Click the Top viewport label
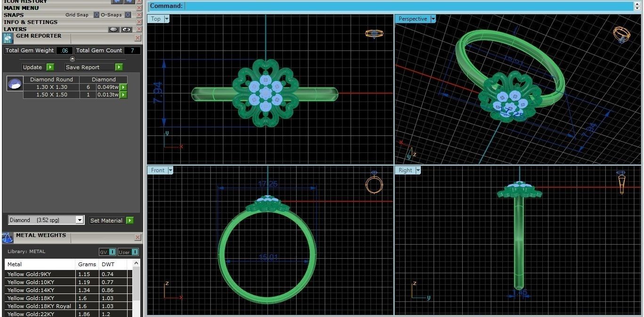The image size is (644, 317). pyautogui.click(x=156, y=19)
